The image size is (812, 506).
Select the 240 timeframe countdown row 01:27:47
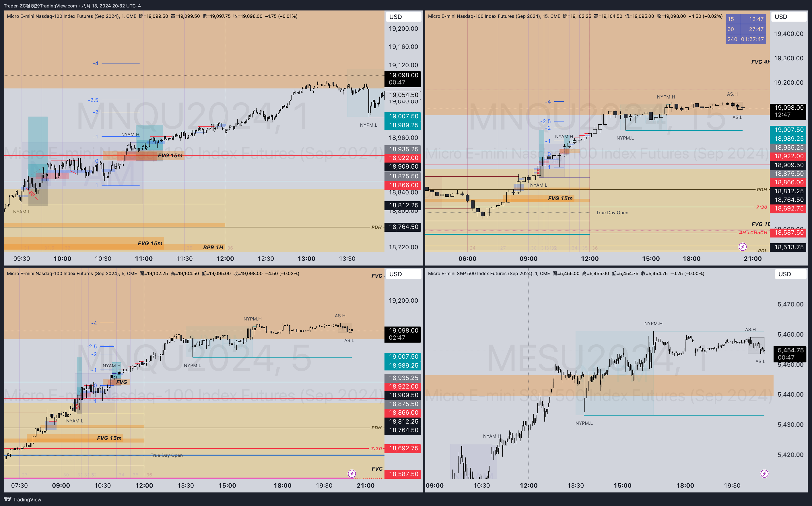pyautogui.click(x=746, y=39)
